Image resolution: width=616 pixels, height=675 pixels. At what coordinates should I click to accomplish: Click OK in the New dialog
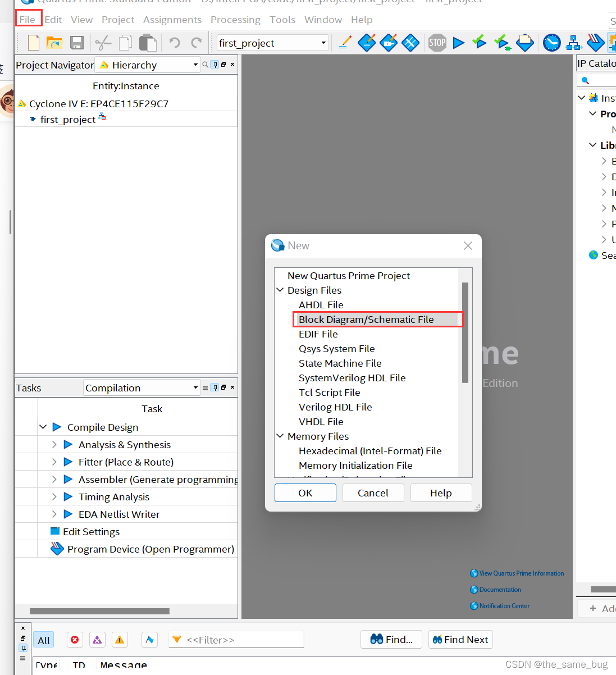point(305,492)
